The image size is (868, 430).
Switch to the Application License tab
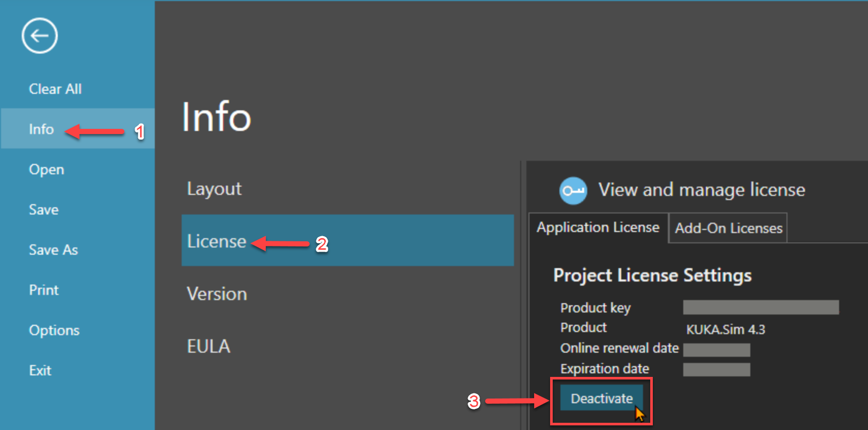point(598,227)
